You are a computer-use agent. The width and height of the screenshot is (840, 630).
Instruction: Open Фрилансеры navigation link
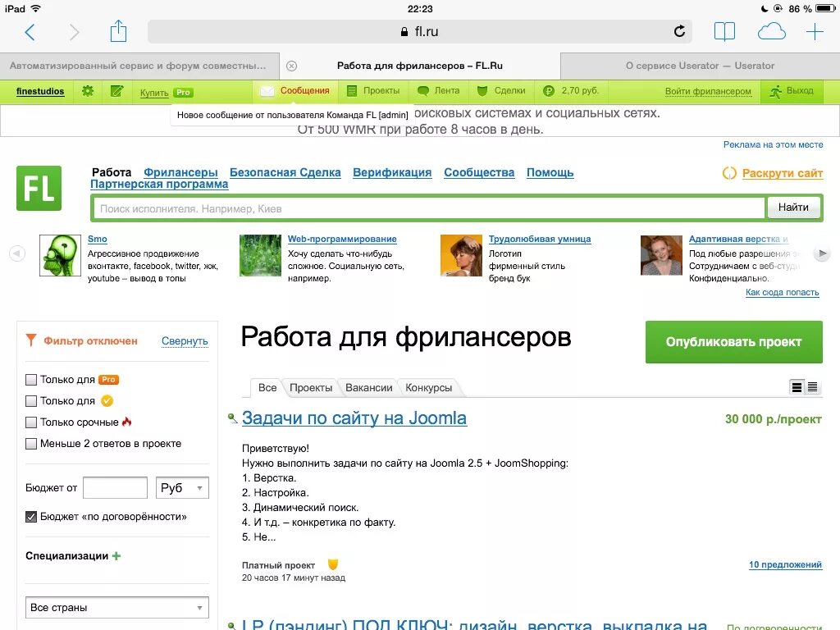(x=180, y=172)
